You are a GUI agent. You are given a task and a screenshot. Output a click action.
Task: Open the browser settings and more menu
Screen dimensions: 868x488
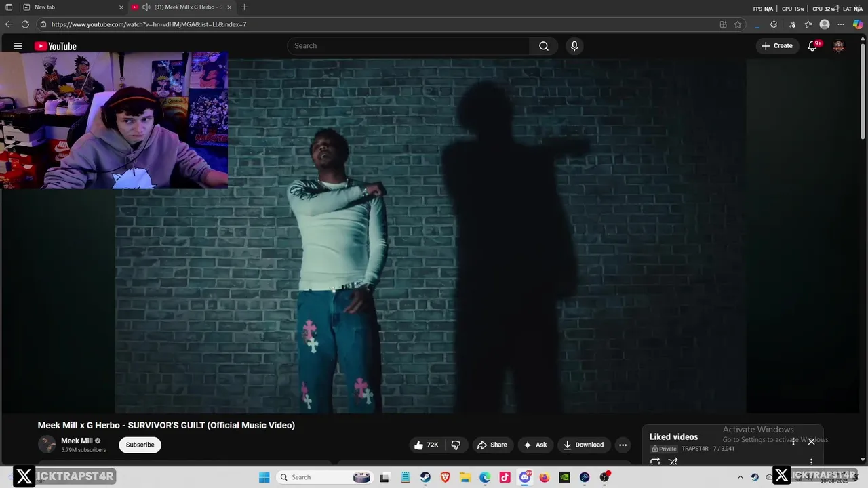[841, 24]
